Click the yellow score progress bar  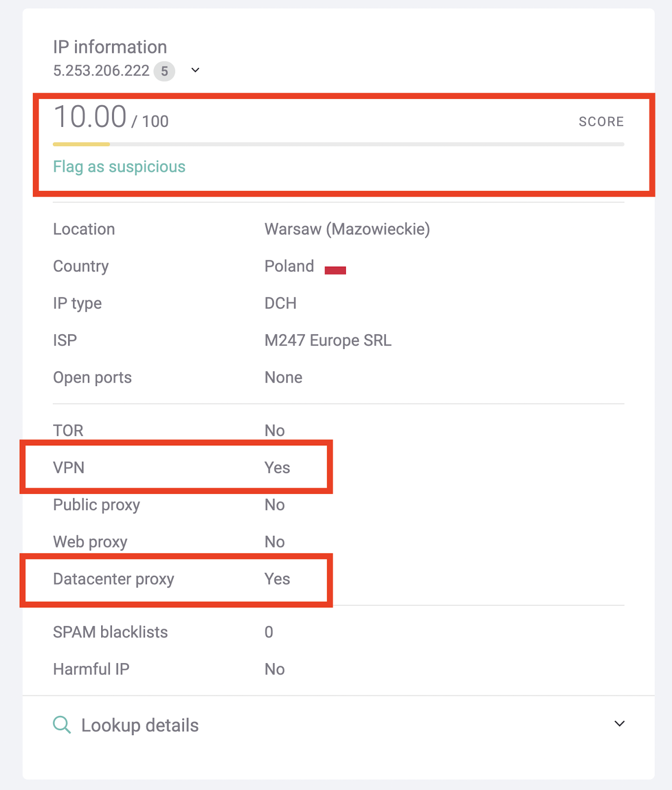[x=81, y=145]
